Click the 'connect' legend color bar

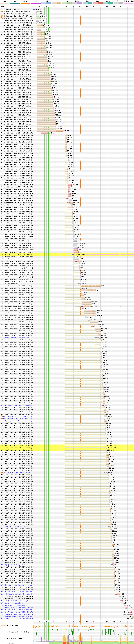(26, 3)
